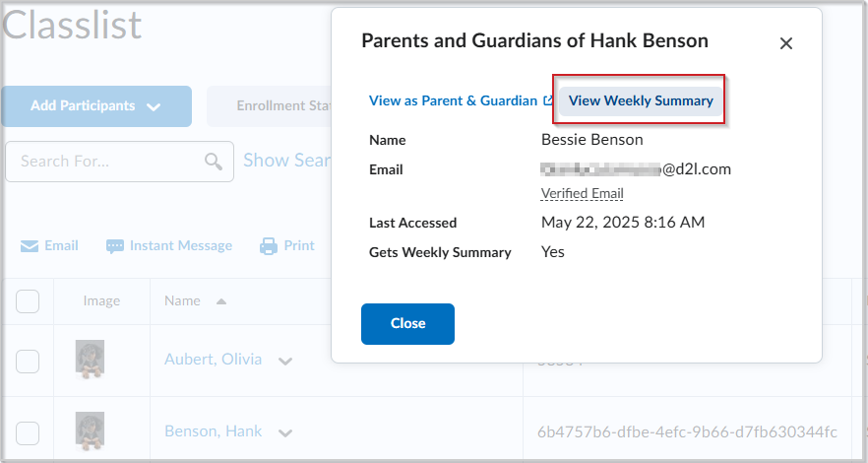
Task: Check the box for Olivia Aubert
Action: (x=28, y=361)
